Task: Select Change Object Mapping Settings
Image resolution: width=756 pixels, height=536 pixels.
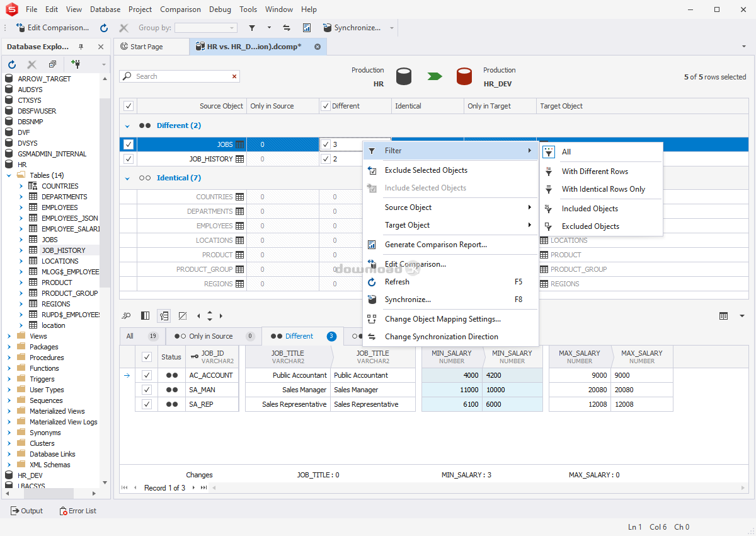Action: pyautogui.click(x=450, y=319)
